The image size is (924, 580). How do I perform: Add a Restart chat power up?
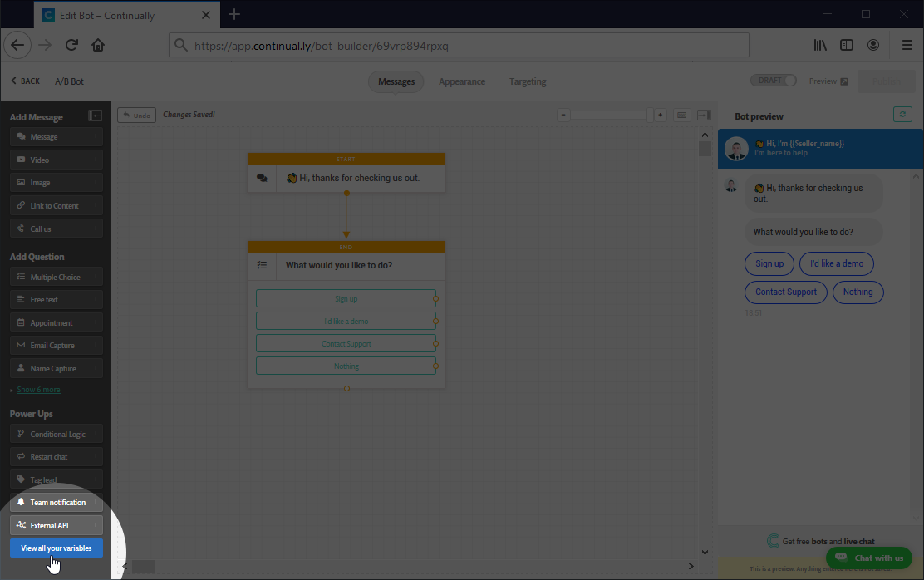(x=56, y=456)
